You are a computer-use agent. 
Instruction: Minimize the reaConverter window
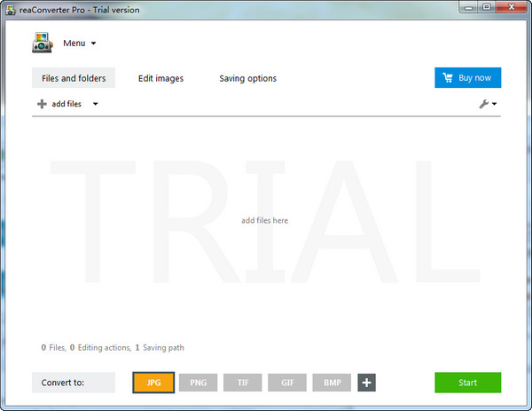(468, 7)
